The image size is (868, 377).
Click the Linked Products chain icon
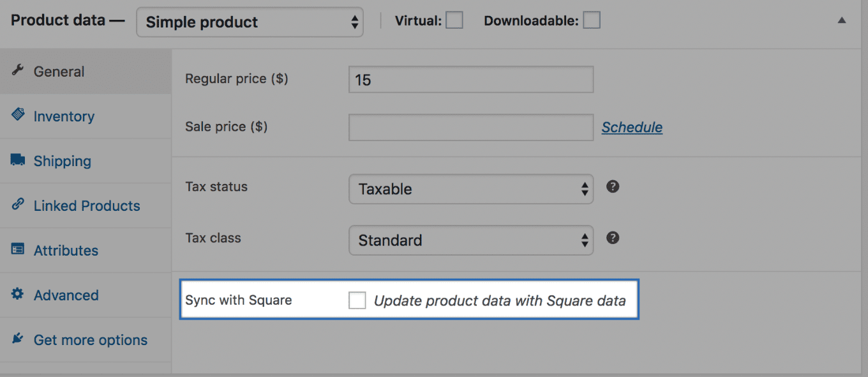[18, 204]
